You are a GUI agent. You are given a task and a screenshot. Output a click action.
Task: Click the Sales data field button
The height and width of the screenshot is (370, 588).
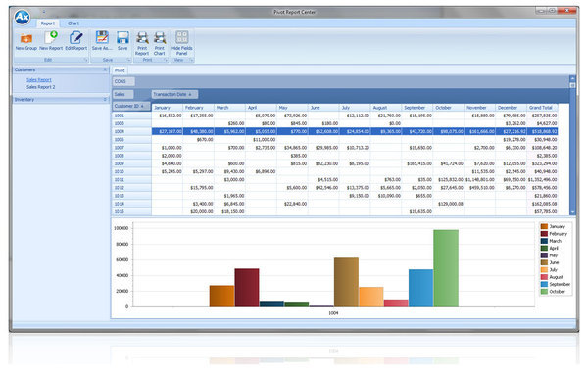coord(122,94)
